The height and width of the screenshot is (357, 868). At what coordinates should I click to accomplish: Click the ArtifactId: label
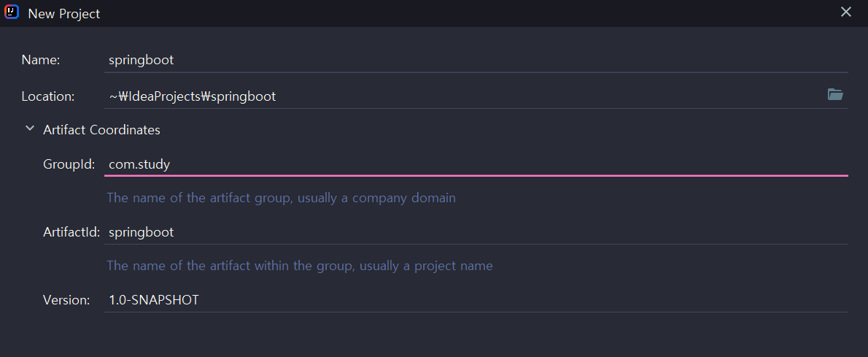point(71,232)
